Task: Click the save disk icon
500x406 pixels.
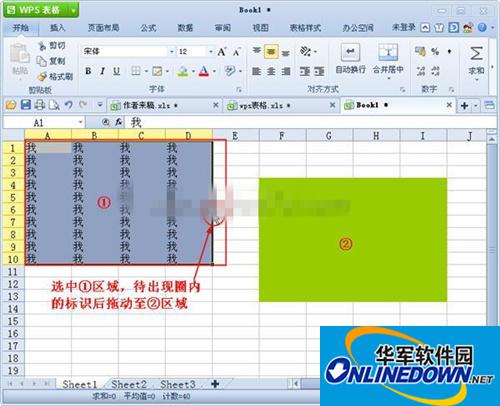Action: [26, 105]
